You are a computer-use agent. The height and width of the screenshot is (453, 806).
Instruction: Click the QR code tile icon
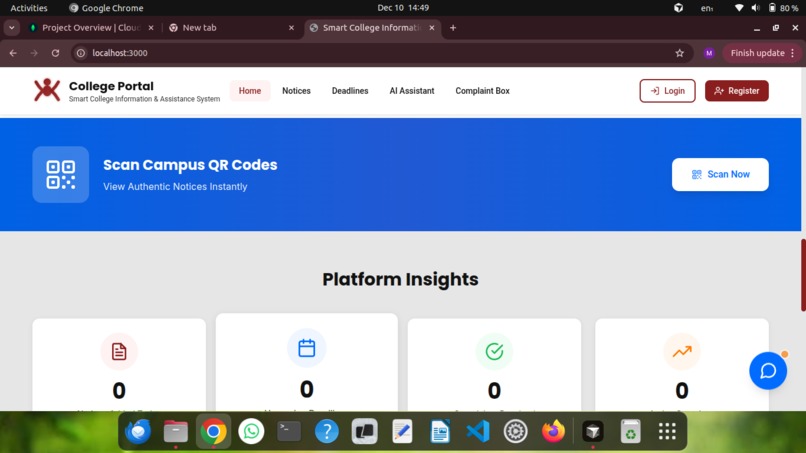61,174
